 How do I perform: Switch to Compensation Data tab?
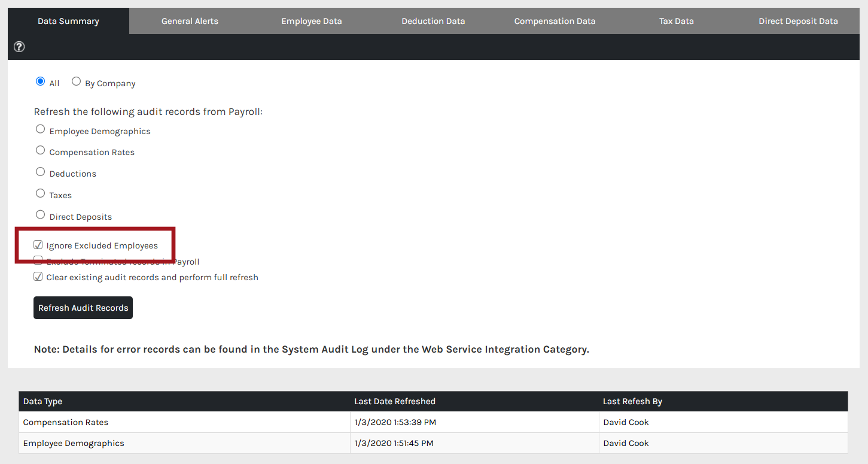tap(555, 21)
